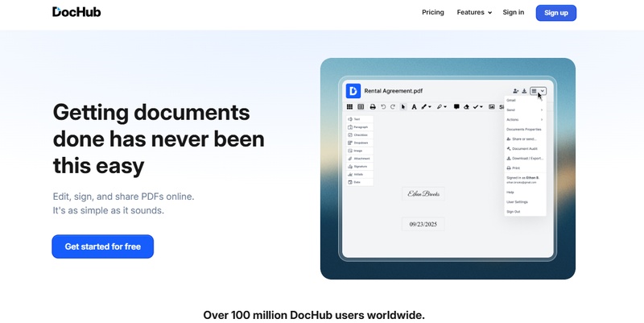Viewport: 644px width, 323px height.
Task: Click the page grid thumbnails icon
Action: pos(350,106)
